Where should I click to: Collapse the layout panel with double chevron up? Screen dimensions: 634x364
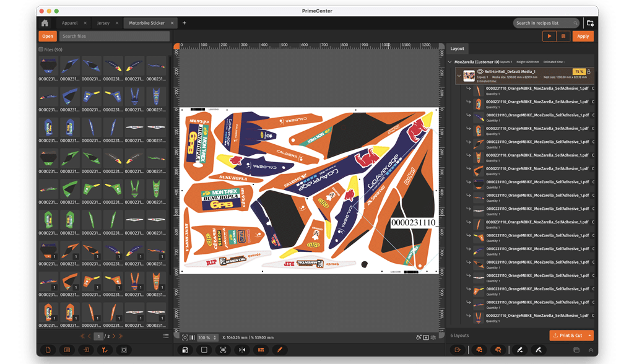tap(591, 350)
